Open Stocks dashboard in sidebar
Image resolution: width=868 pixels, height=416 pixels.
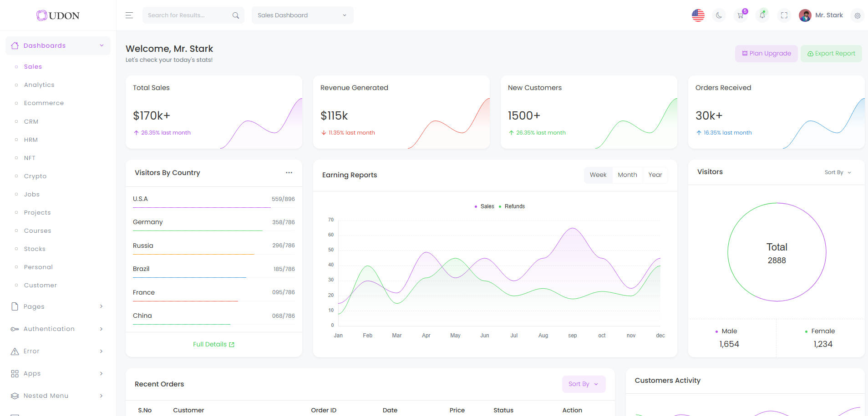coord(35,249)
